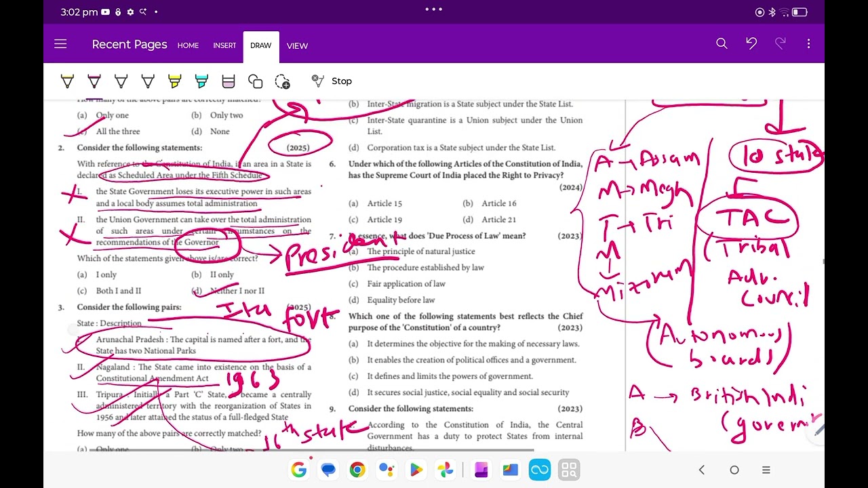
Task: Open Messages app in taskbar
Action: [328, 470]
